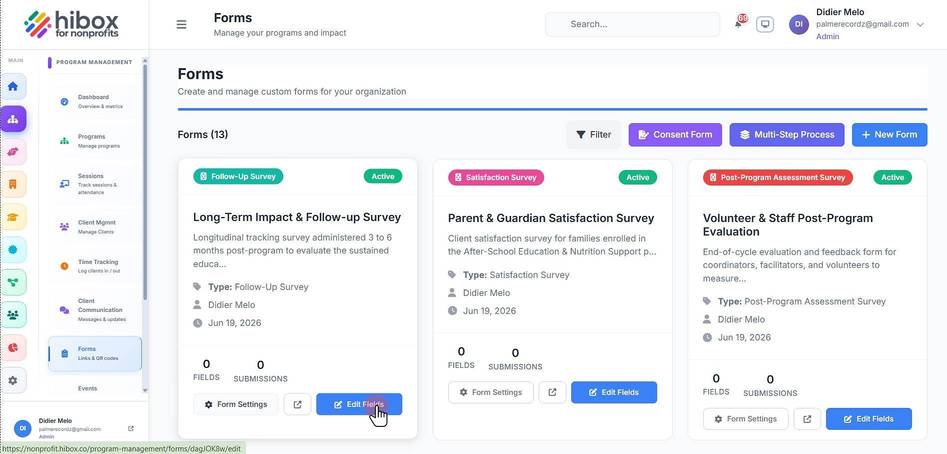Click the people group icon in left rail

click(13, 315)
